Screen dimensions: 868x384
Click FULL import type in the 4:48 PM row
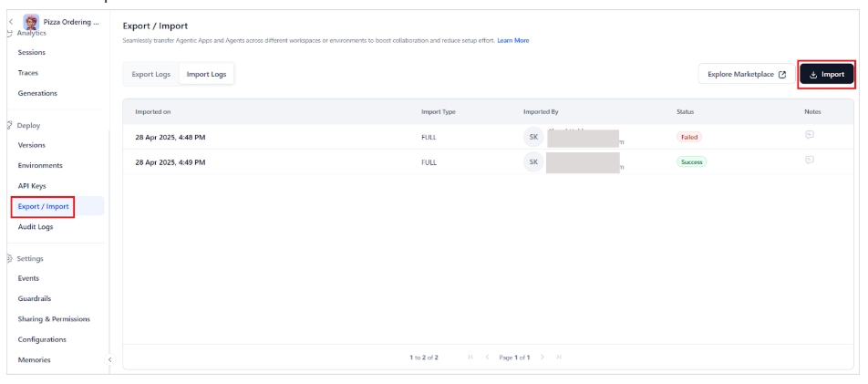429,137
